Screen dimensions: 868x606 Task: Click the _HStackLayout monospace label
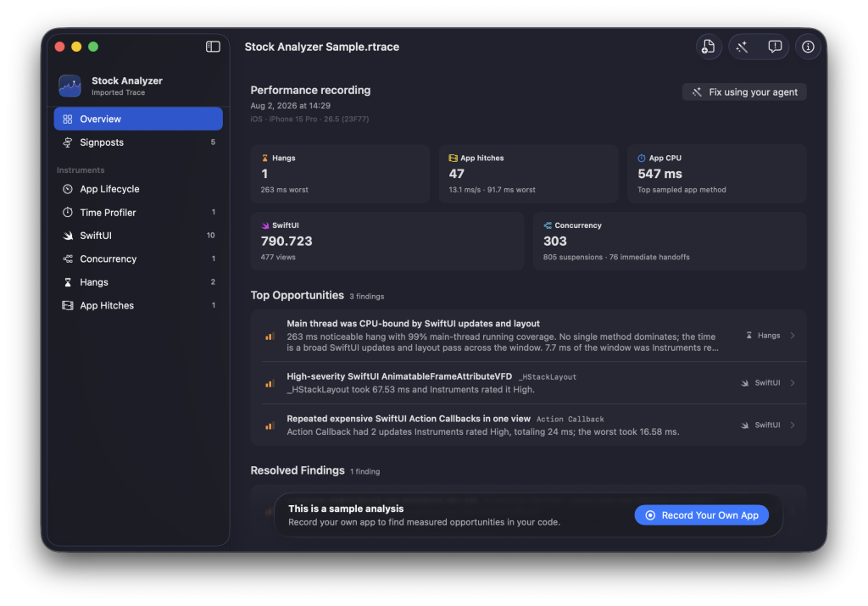point(548,377)
